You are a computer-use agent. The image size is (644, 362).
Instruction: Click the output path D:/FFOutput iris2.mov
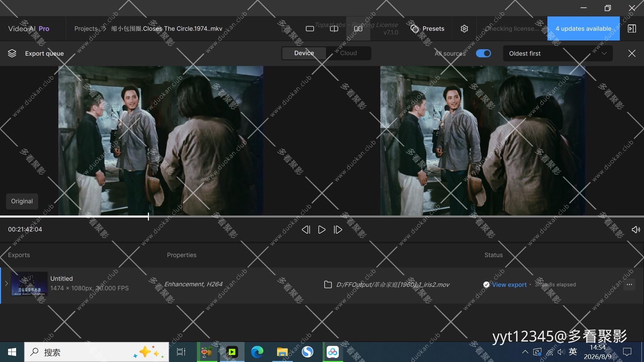point(393,285)
